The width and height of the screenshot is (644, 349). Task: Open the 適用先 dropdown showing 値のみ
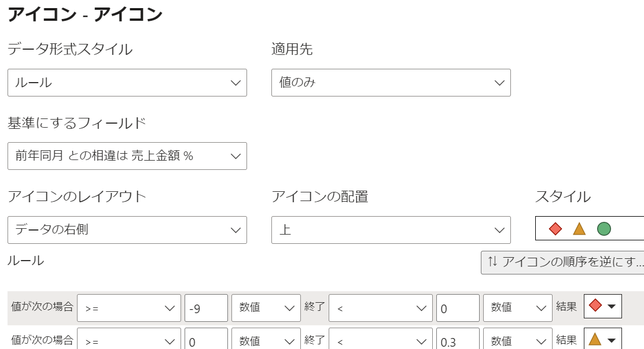(x=391, y=83)
